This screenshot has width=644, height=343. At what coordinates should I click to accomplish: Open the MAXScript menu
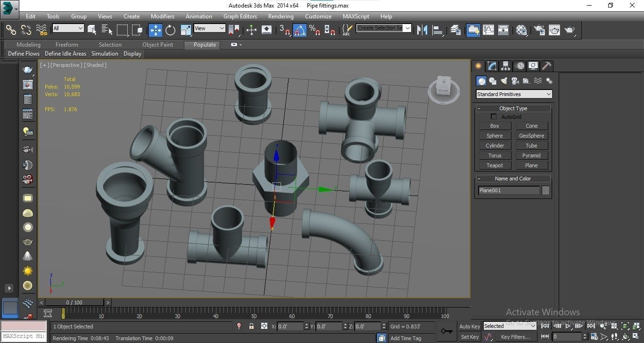(x=356, y=16)
